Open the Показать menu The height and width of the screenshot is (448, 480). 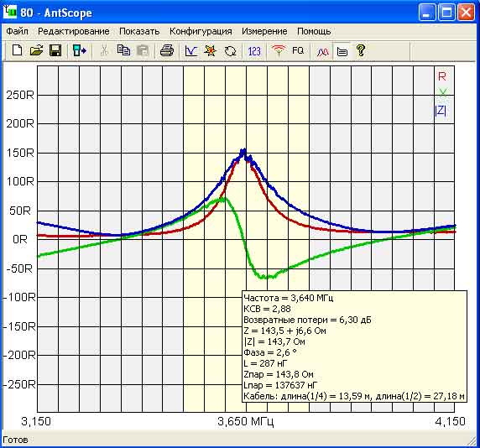coord(139,31)
